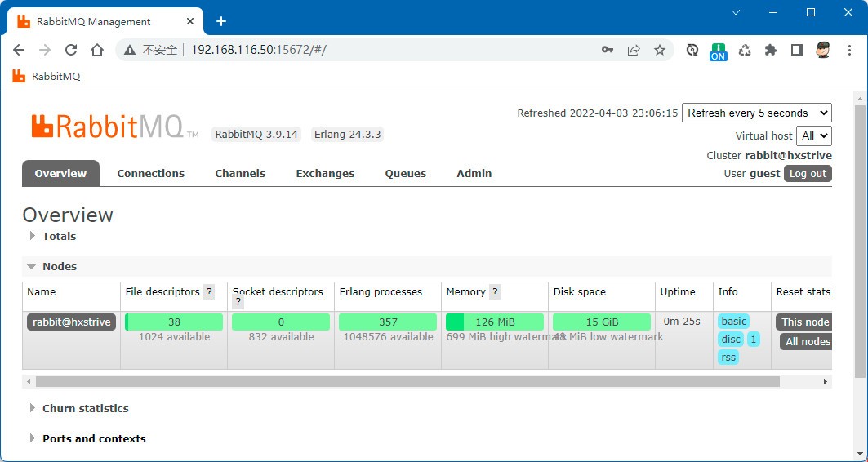
Task: Click the share page icon
Action: (634, 51)
